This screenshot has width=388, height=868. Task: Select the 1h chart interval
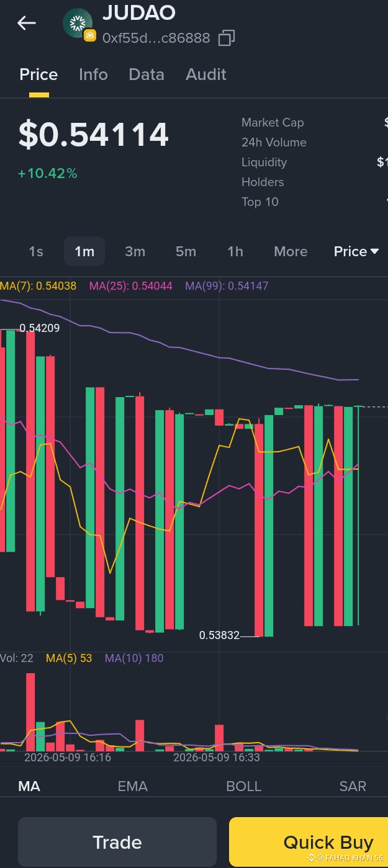click(x=235, y=251)
